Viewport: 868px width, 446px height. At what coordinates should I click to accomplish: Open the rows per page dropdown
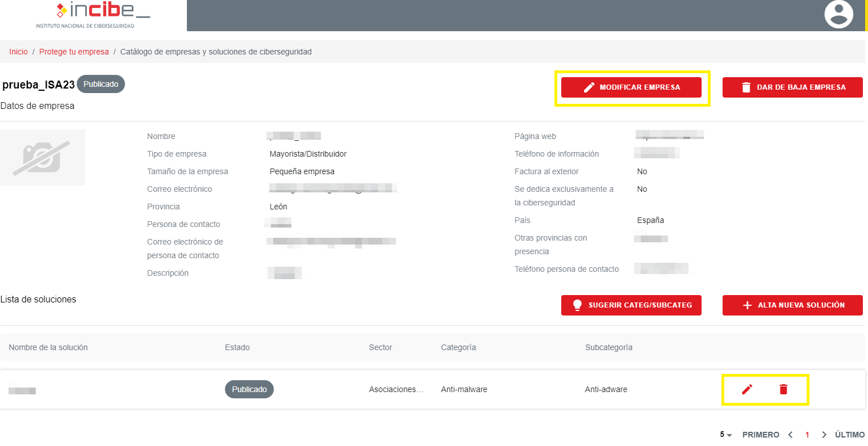(x=725, y=435)
